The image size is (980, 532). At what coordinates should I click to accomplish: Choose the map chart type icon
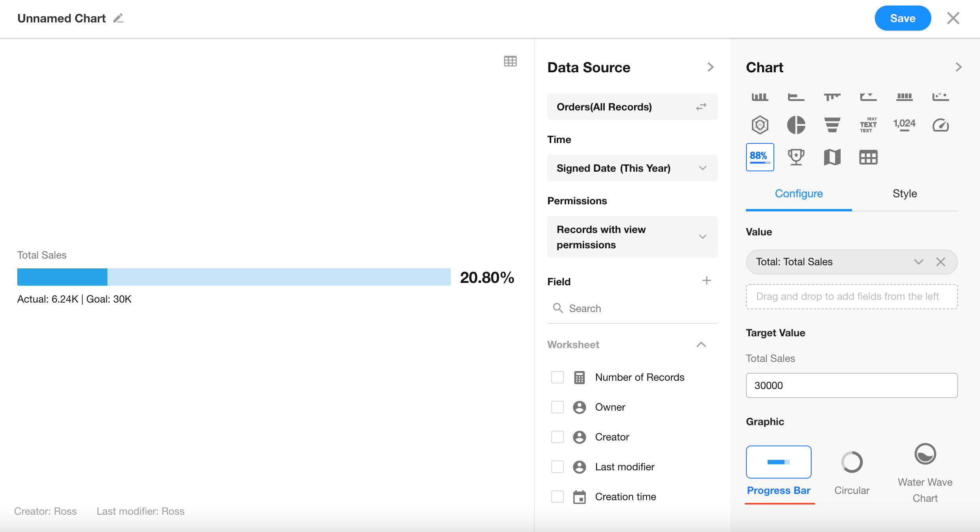[x=832, y=157]
